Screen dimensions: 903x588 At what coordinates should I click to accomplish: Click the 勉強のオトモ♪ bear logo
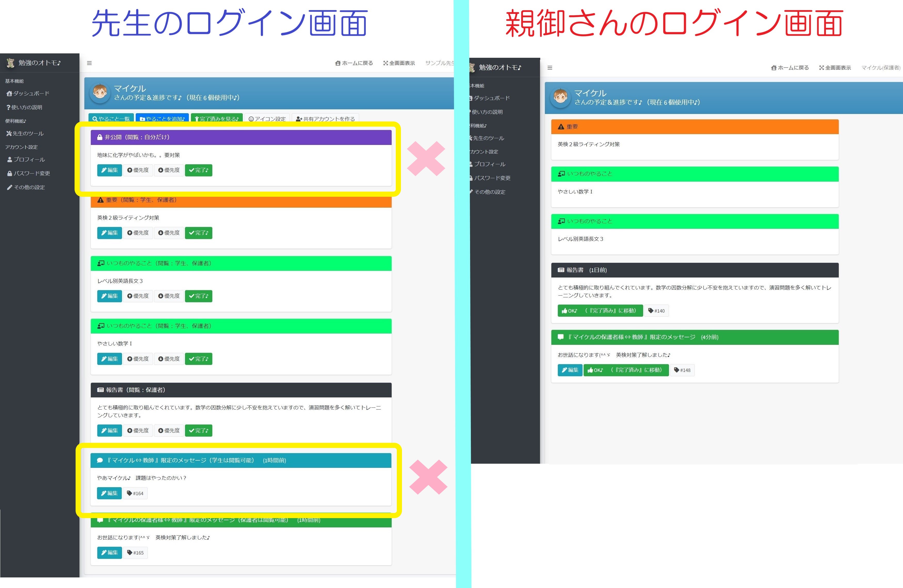click(x=10, y=63)
